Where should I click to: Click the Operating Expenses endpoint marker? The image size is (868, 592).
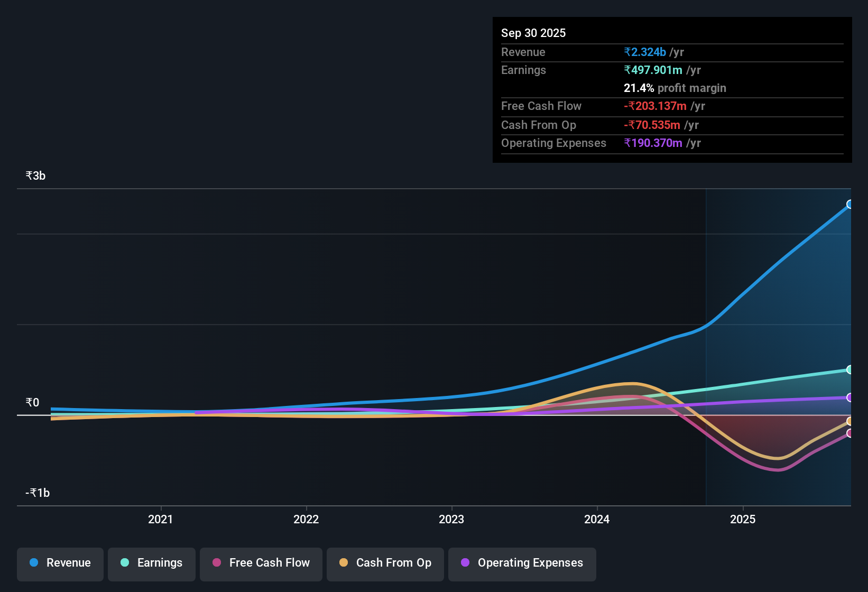[x=849, y=397]
